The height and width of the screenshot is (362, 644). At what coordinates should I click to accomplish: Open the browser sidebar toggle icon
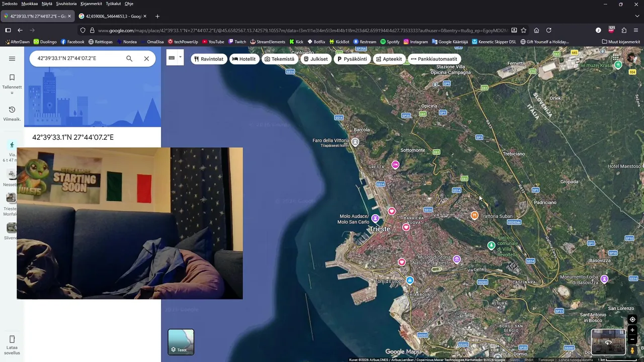coord(8,30)
